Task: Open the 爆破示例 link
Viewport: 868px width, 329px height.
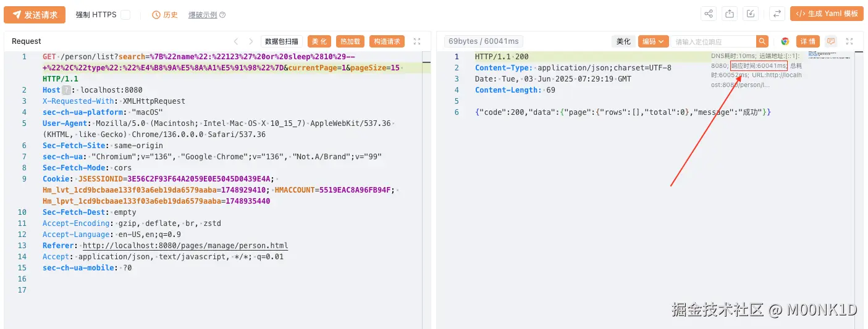Action: point(203,15)
